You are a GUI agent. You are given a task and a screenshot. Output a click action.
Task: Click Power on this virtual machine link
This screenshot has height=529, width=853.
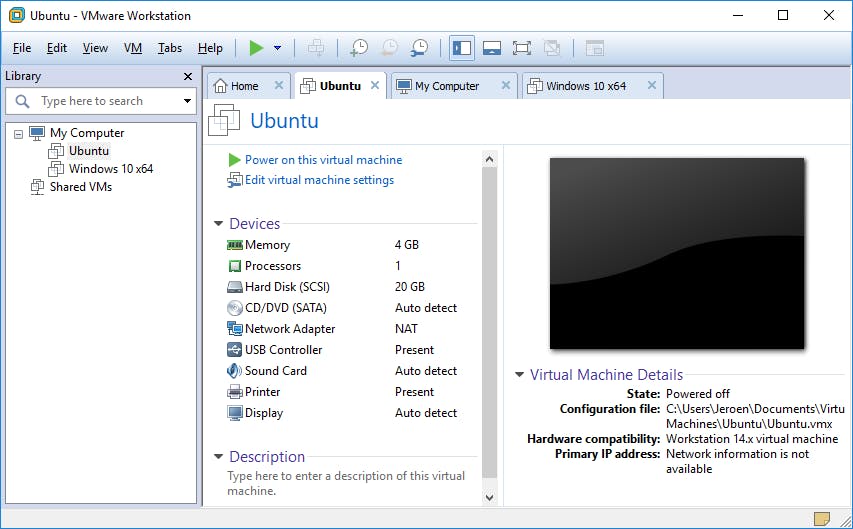tap(323, 160)
